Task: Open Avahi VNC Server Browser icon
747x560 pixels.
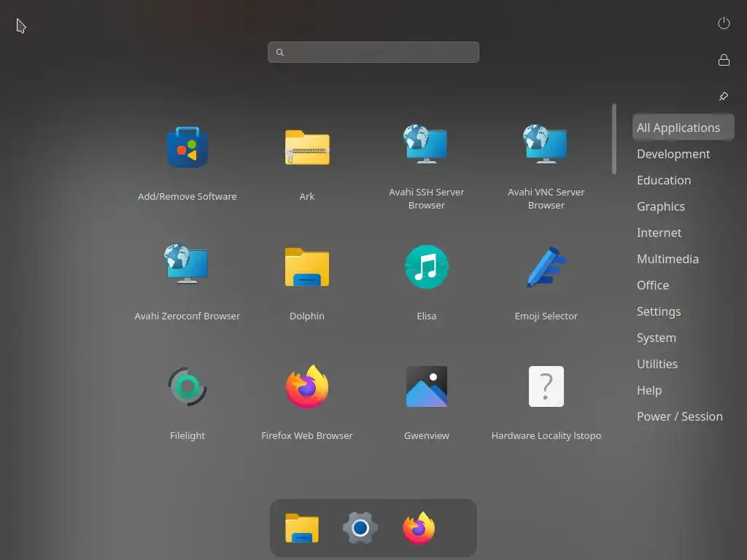Action: tap(546, 144)
